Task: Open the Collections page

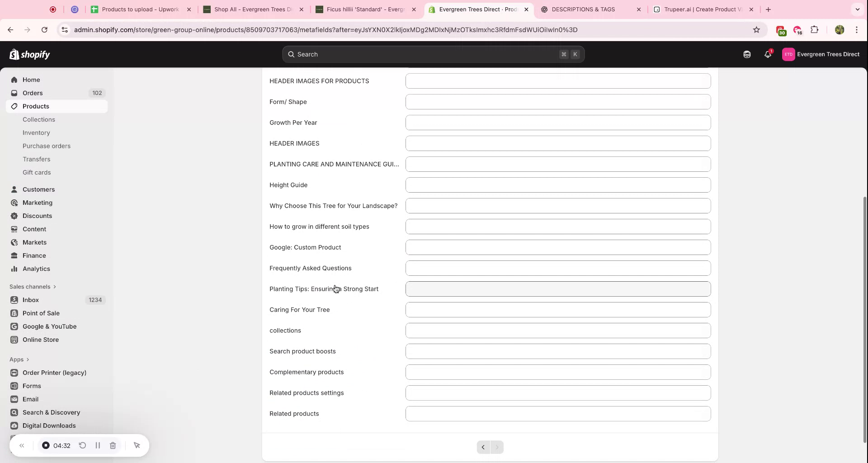Action: click(x=39, y=119)
